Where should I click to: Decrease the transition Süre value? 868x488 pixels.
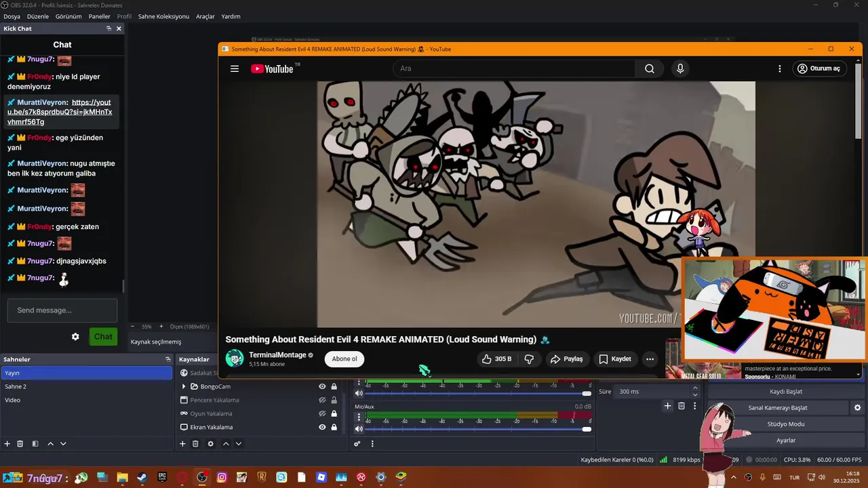pos(694,394)
